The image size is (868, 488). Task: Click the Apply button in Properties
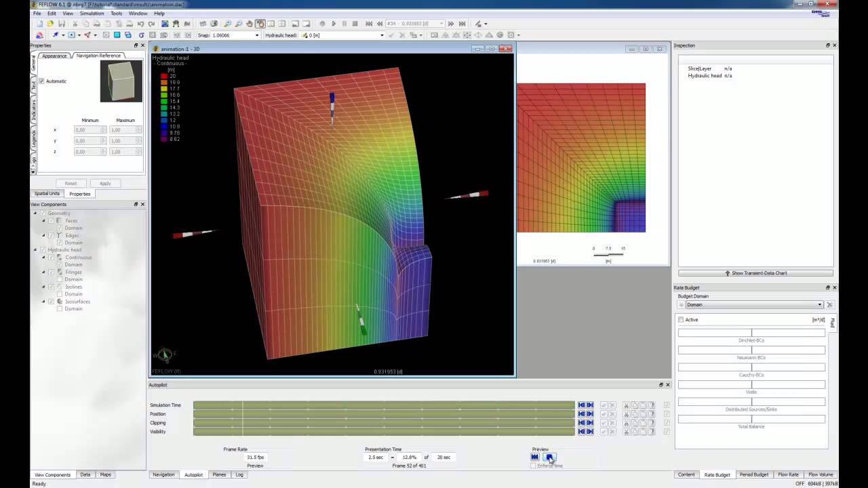[x=105, y=183]
